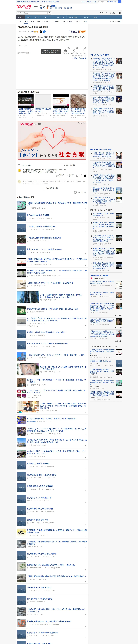Dismiss the 横須賀線で人身事故 運転見合わせ recommendation card
The width and height of the screenshot is (138, 644).
50,115
